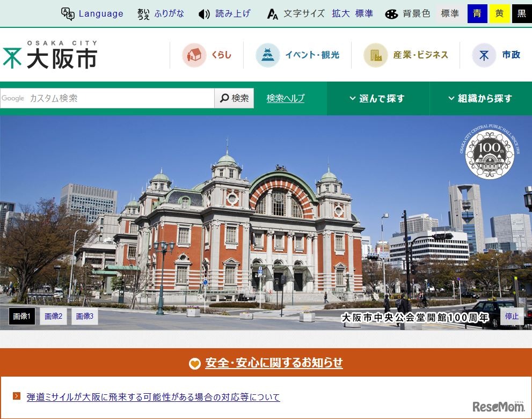This screenshot has height=419, width=532.
Task: Open the イベント・観光 castle icon
Action: [267, 55]
